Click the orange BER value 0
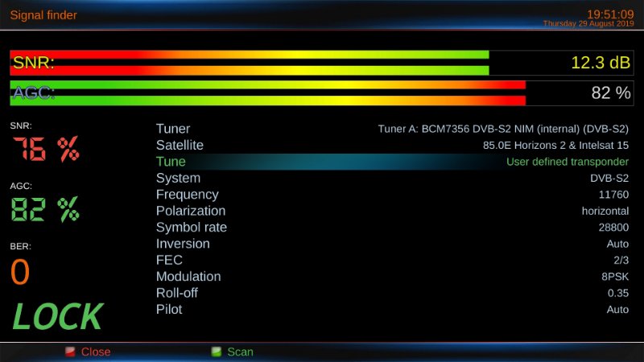 click(20, 272)
